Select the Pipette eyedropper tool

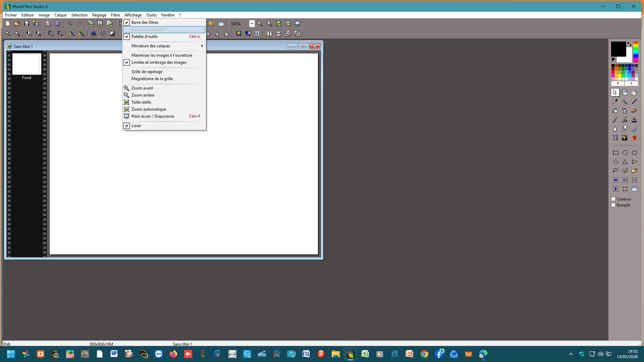point(615,102)
